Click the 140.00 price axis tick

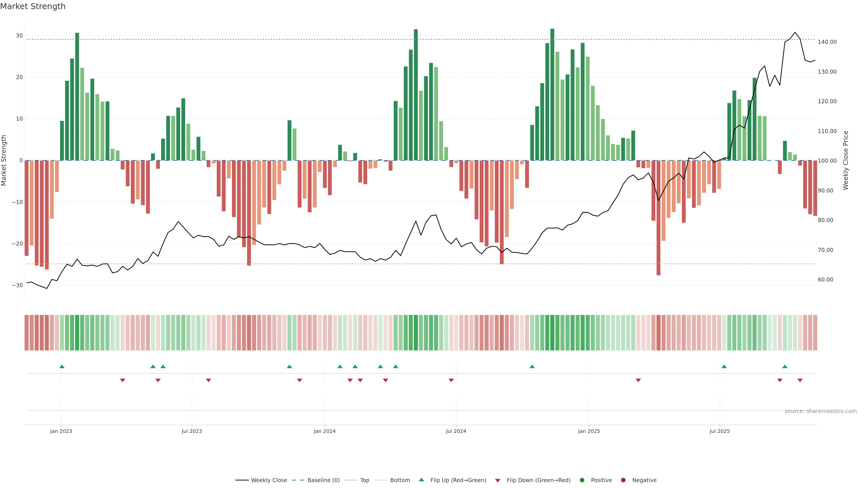coord(827,42)
